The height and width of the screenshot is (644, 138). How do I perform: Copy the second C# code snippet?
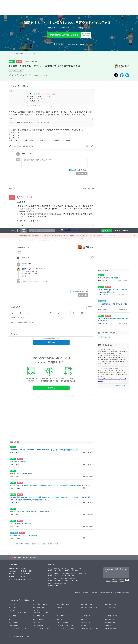point(92,119)
